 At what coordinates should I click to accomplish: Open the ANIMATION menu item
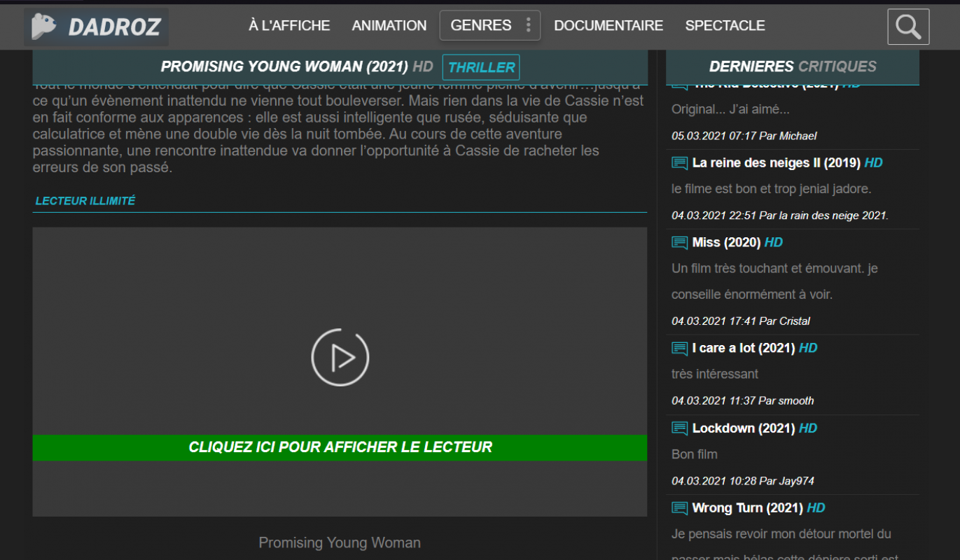pos(389,26)
